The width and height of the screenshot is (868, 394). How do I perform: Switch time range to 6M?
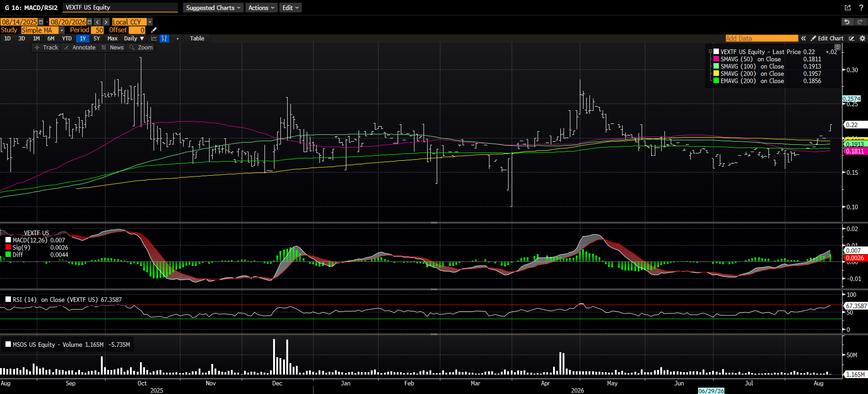pos(51,39)
